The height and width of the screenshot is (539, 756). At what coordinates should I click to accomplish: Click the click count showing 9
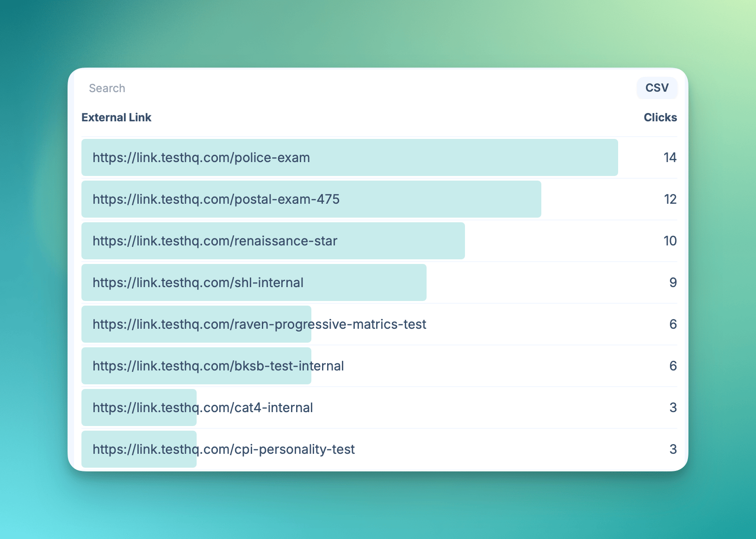673,282
